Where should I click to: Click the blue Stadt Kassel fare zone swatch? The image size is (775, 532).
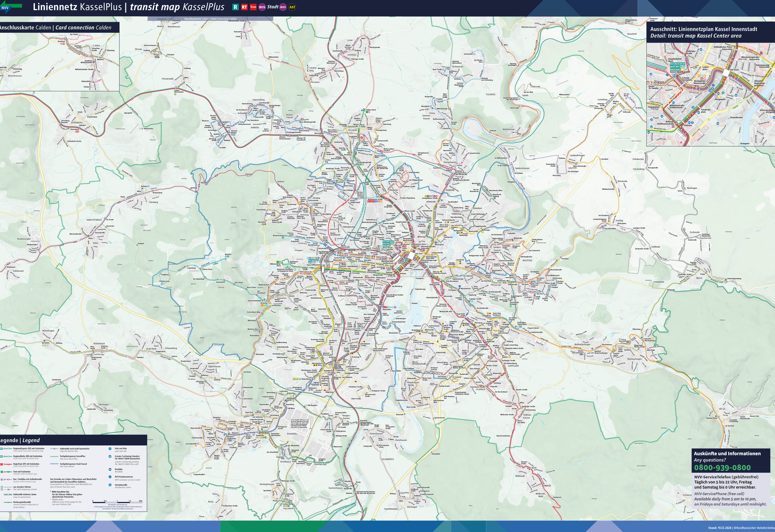(x=54, y=464)
